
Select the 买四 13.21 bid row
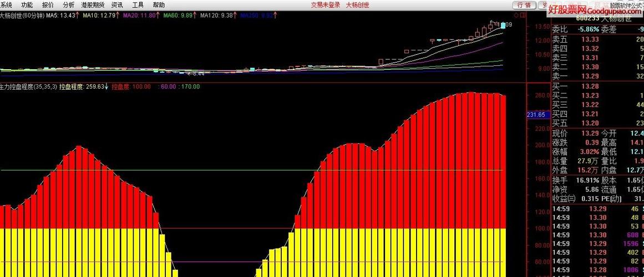[597, 114]
